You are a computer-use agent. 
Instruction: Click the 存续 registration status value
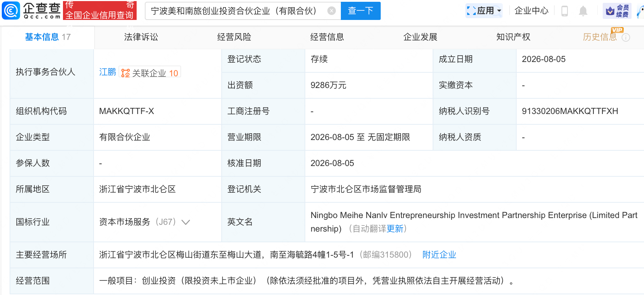319,59
